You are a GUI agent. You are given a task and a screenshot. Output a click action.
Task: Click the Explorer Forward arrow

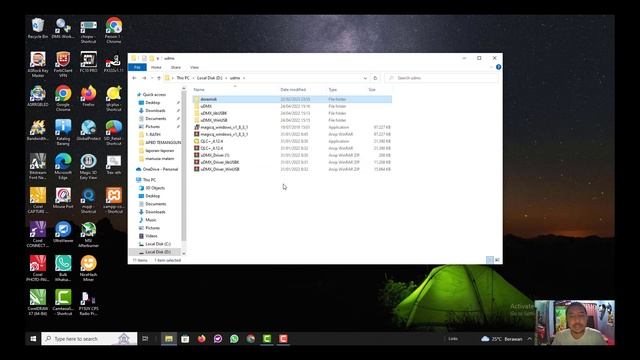[x=144, y=78]
